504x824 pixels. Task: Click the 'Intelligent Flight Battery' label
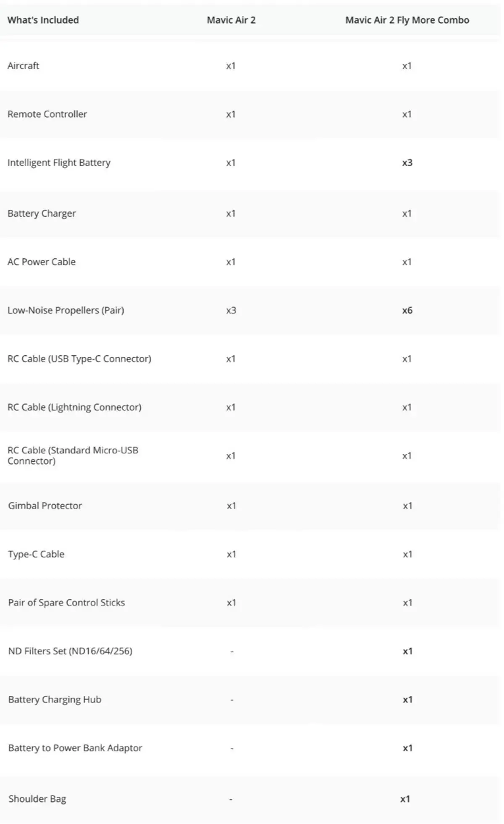(x=59, y=163)
